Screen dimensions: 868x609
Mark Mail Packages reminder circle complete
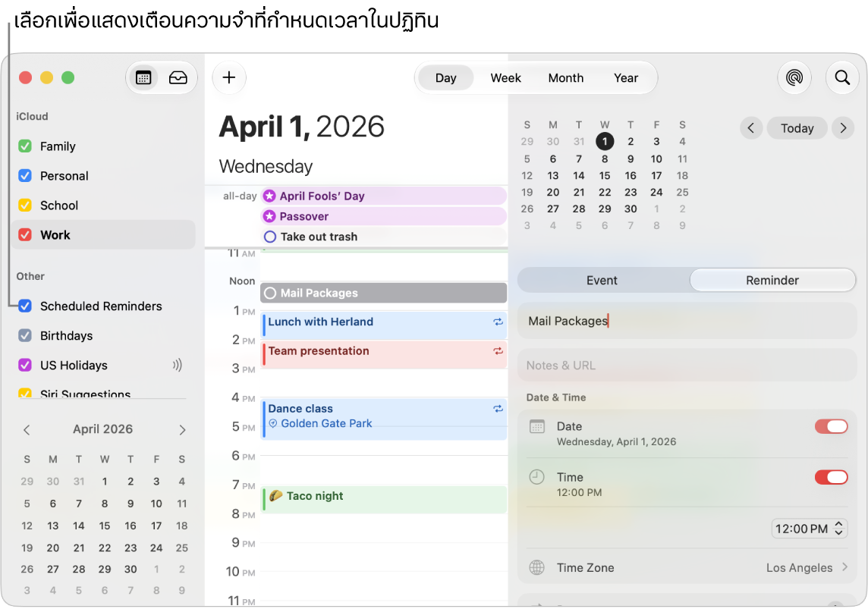coord(270,294)
